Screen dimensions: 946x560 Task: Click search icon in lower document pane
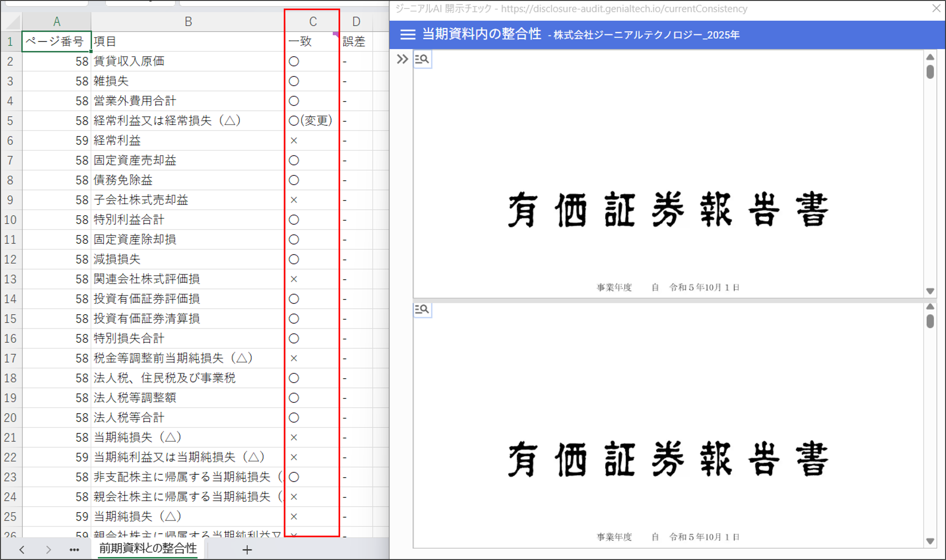pyautogui.click(x=422, y=309)
